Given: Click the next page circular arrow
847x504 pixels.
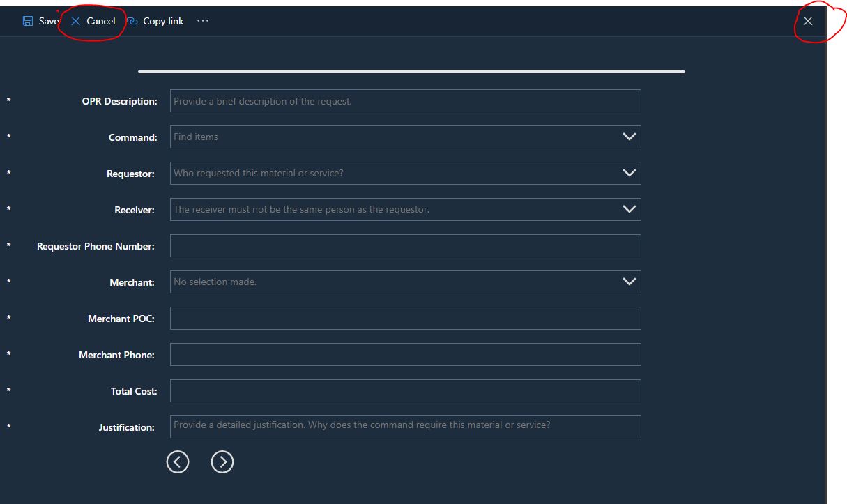Looking at the screenshot, I should click(x=222, y=461).
